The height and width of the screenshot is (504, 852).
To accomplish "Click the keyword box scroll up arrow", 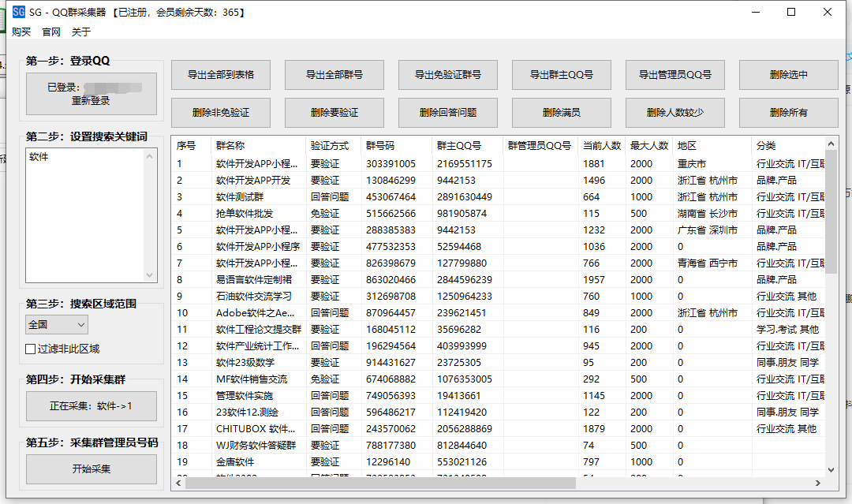I will click(x=150, y=156).
